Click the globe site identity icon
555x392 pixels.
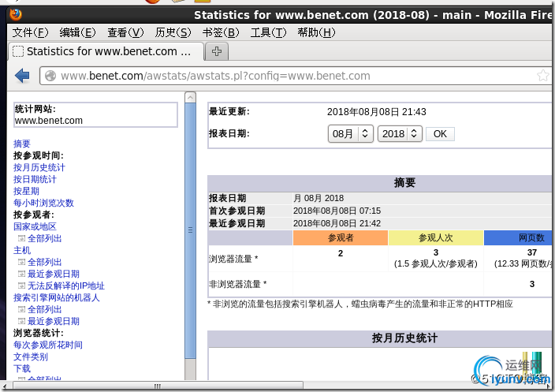coord(50,76)
